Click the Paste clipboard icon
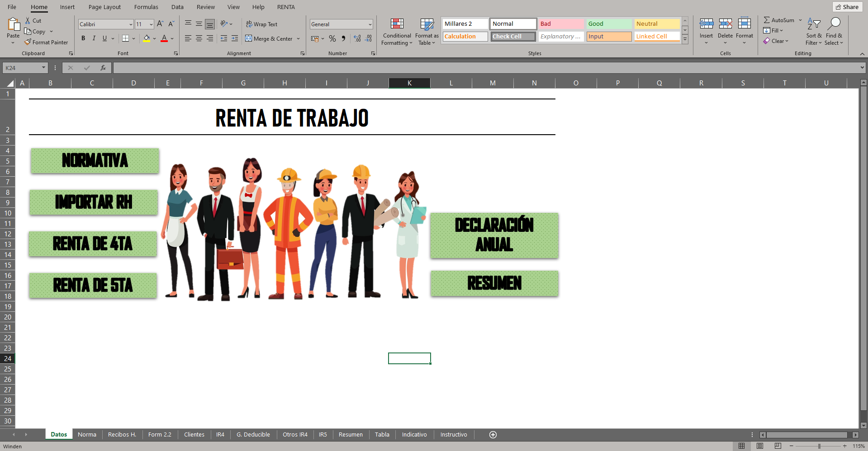 tap(13, 24)
